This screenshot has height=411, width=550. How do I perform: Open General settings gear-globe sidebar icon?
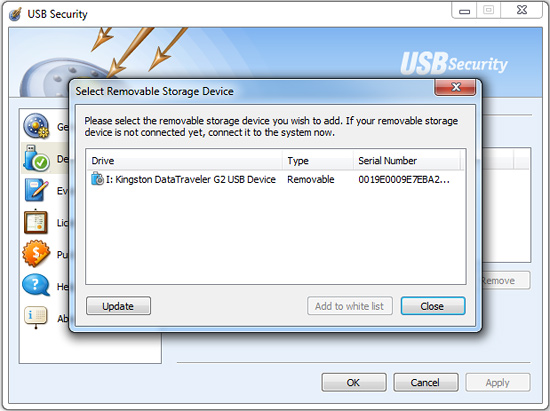coord(36,126)
